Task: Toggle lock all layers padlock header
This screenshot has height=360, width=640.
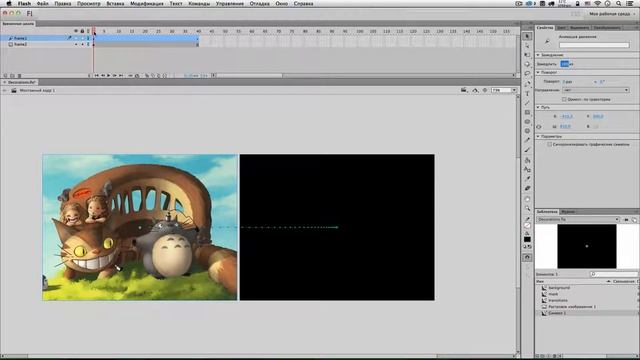Action: [x=82, y=31]
